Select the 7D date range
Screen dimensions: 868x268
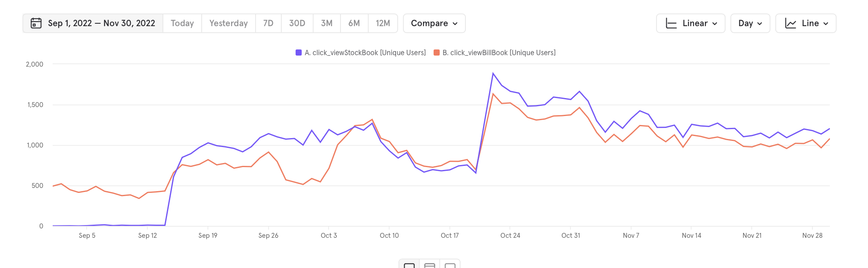click(268, 23)
